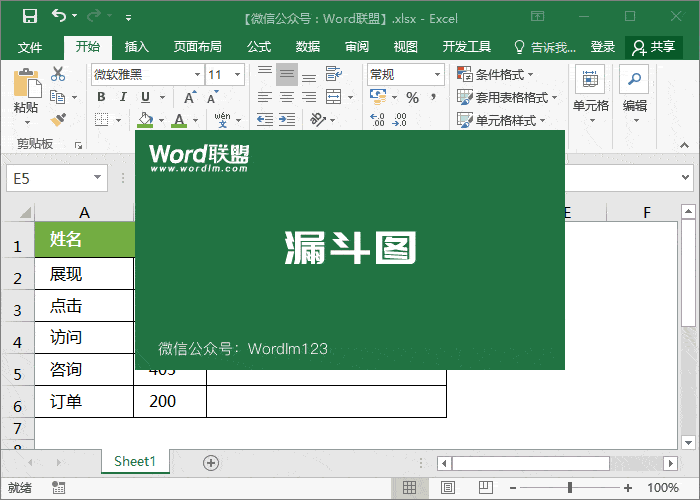Switch to Page Layout view icon
Screen dimensions: 700x500
(447, 488)
